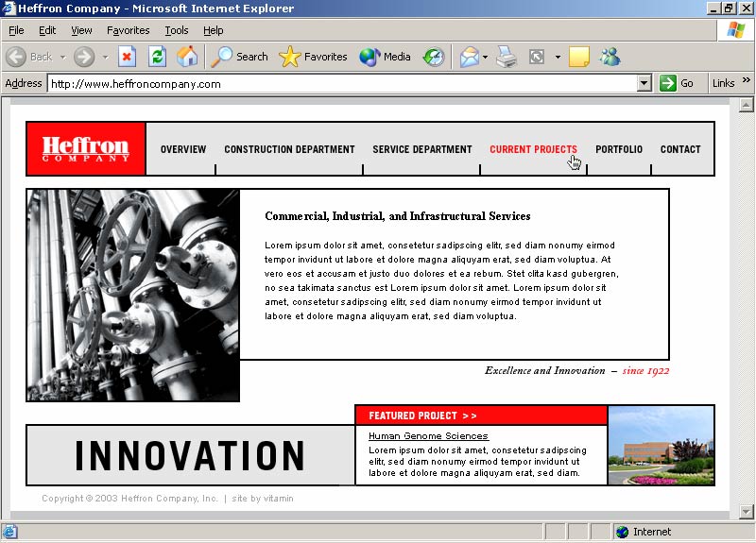This screenshot has height=543, width=756.
Task: Open the Media bar
Action: click(x=385, y=57)
